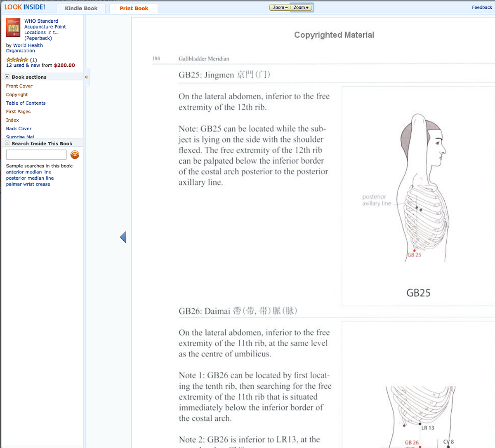
Task: Open the Table of Contents section
Action: click(26, 103)
